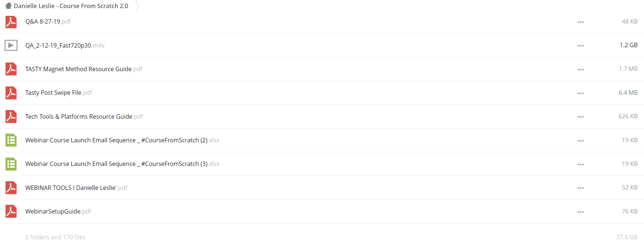Open Webinar Course Launch Email Sequence (2).xlsx
644x250 pixels.
[x=122, y=140]
